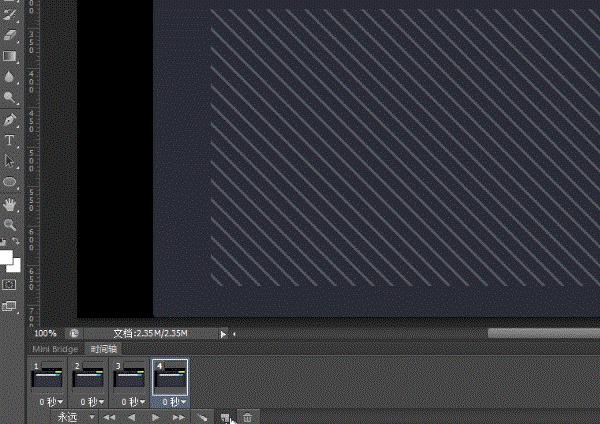The height and width of the screenshot is (424, 600).
Task: Select the Gradient tool
Action: coord(10,56)
